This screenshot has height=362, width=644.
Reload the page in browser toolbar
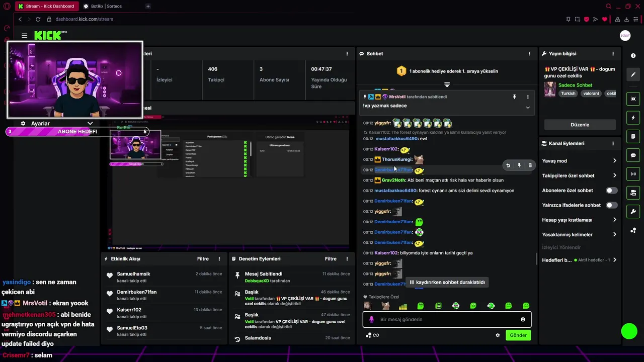click(38, 19)
